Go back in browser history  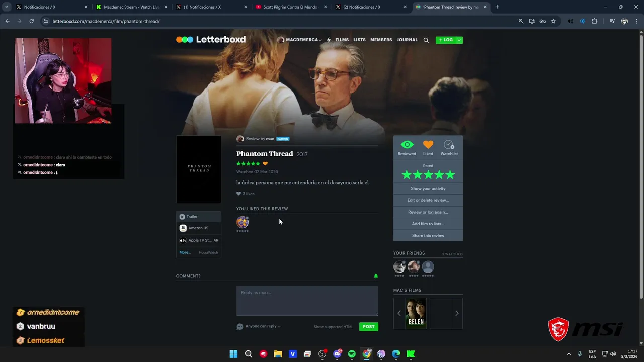click(x=7, y=21)
